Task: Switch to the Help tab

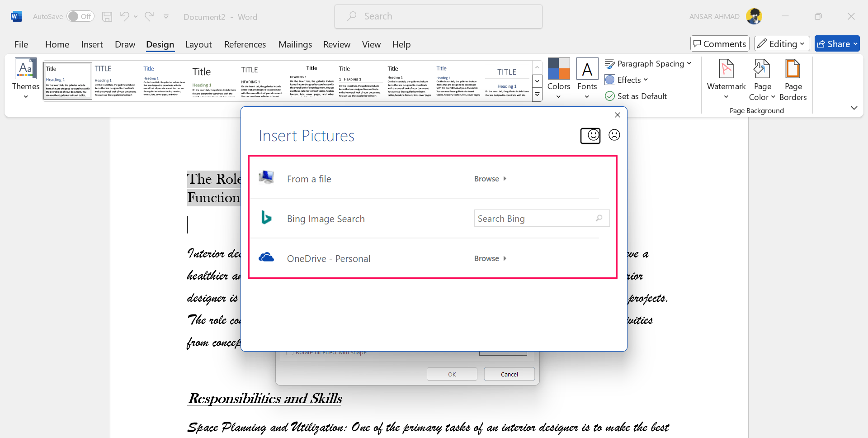Action: coord(401,44)
